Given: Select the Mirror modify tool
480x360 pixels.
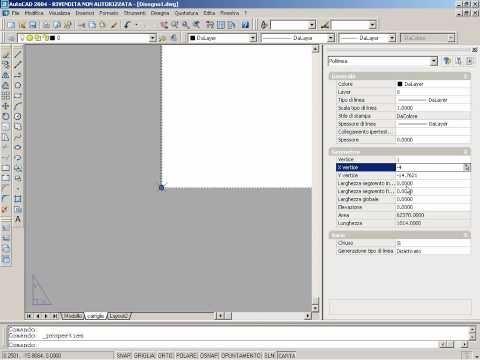Looking at the screenshot, I should 6,75.
